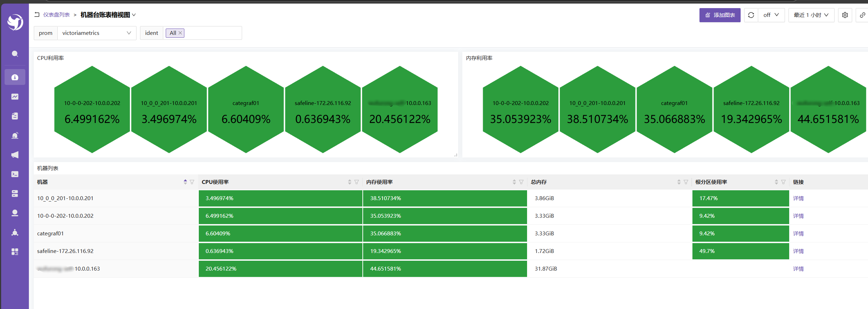This screenshot has width=868, height=309.
Task: Click the refresh icon in the top toolbar
Action: [x=751, y=15]
